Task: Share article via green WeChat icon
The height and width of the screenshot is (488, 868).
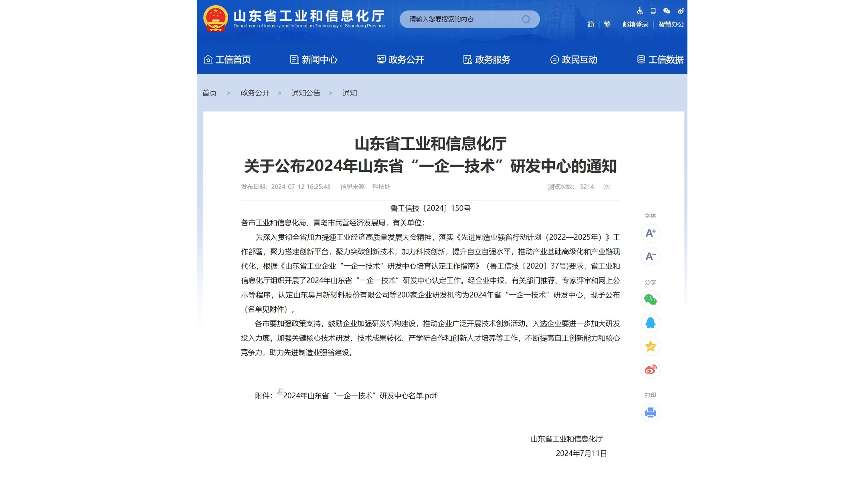Action: (x=650, y=299)
